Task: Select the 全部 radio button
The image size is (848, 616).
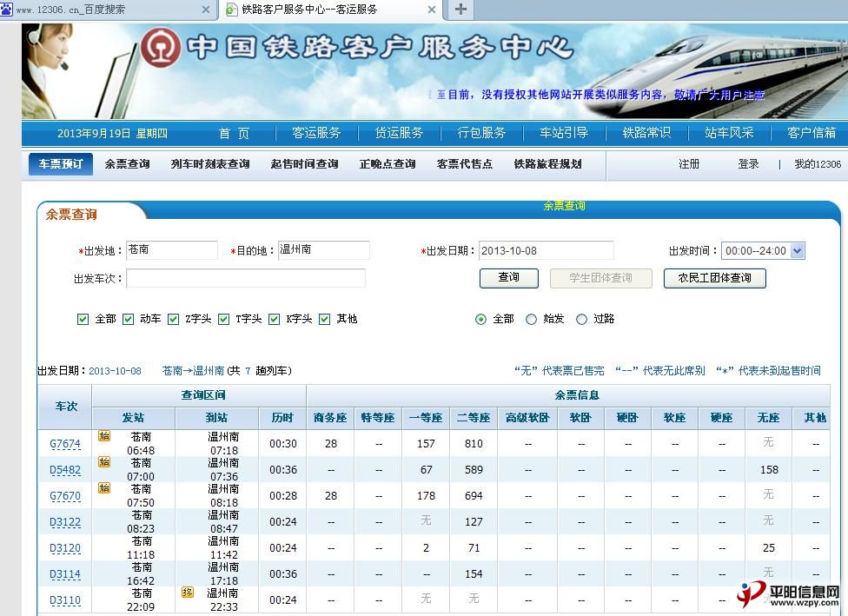Action: click(480, 319)
